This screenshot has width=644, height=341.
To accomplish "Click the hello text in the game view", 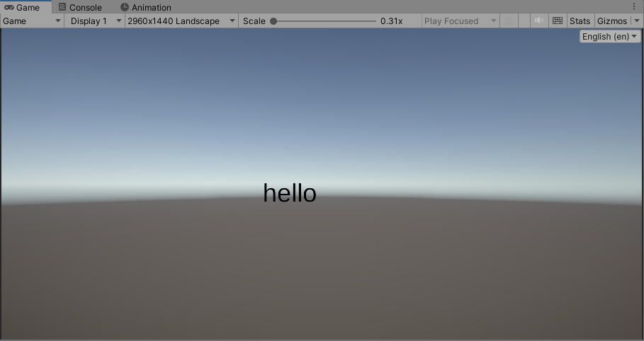I will point(290,193).
